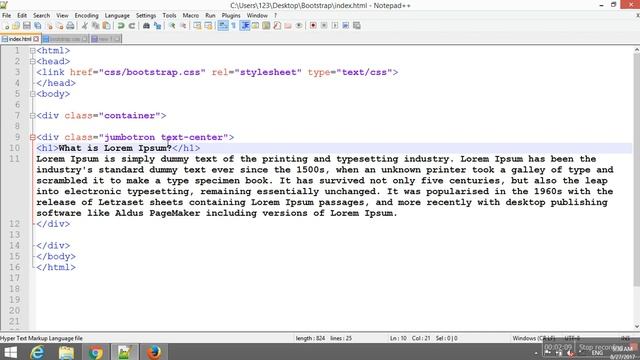The width and height of the screenshot is (640, 360).
Task: Create a new file with toolbar New icon
Action: (6, 26)
